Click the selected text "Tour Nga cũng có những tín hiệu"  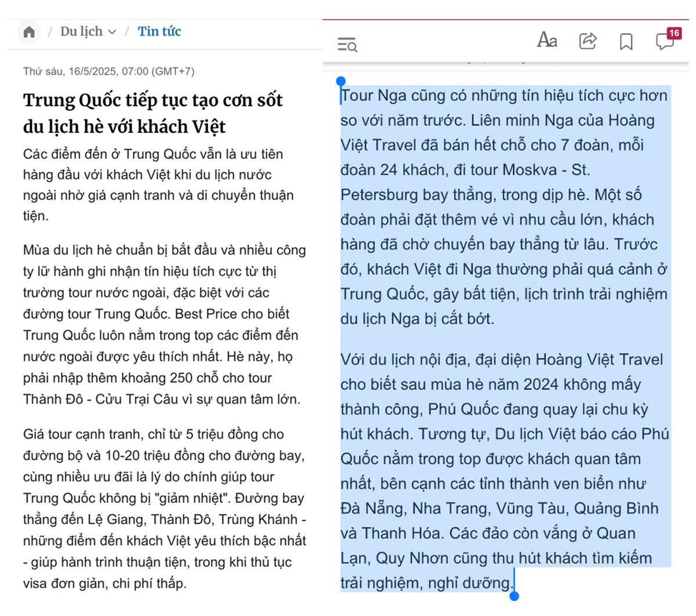tap(474, 95)
